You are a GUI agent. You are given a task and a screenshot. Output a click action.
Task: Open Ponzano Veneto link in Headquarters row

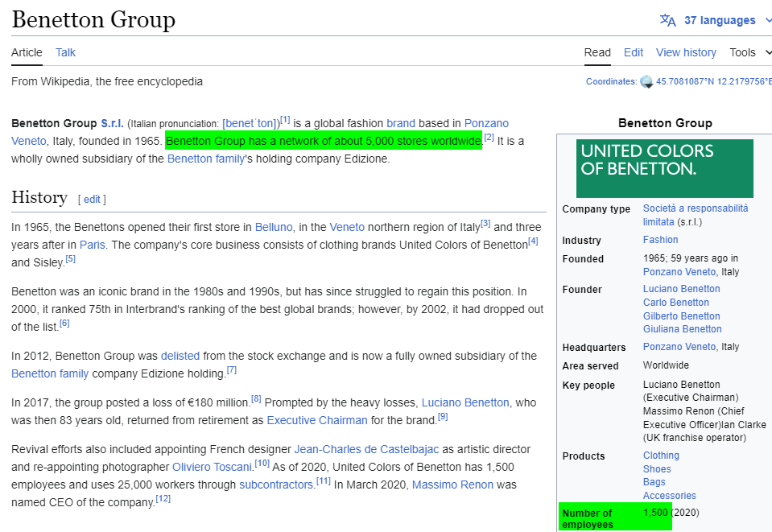coord(679,347)
